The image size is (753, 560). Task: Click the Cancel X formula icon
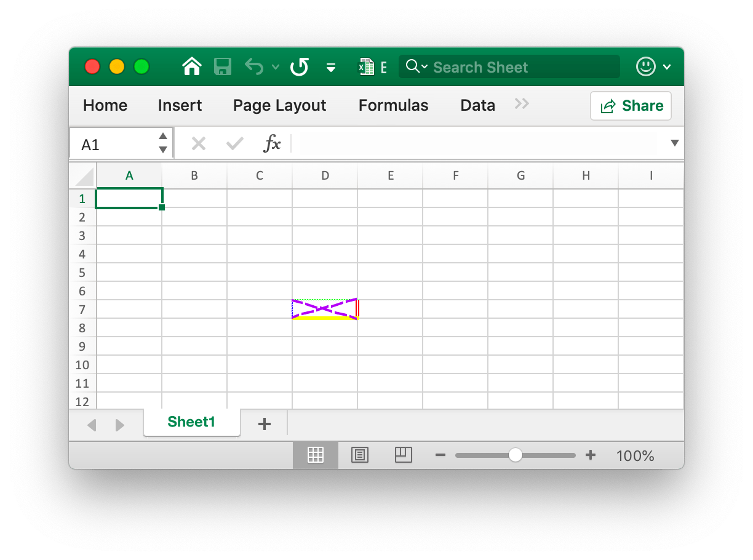(x=198, y=144)
